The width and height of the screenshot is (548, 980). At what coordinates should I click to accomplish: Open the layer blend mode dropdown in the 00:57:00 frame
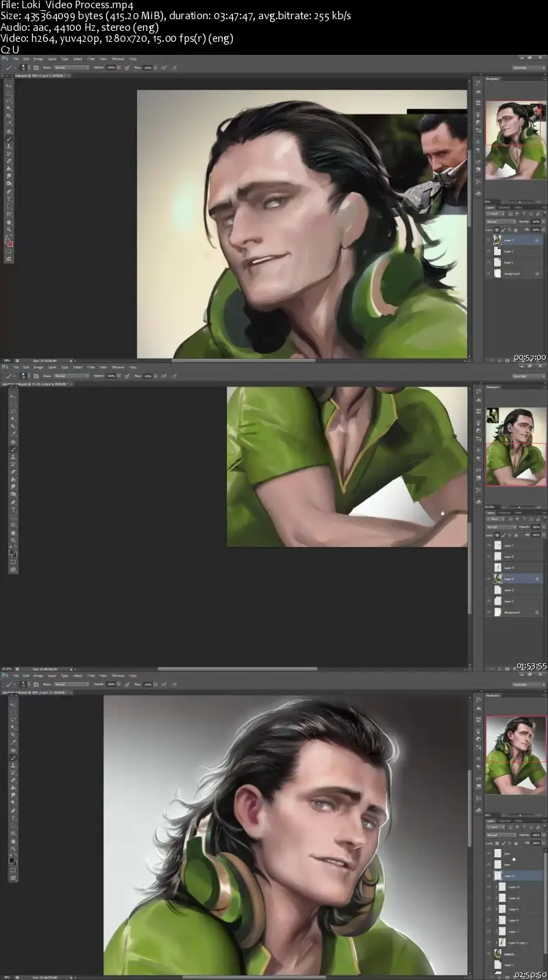[x=501, y=222]
